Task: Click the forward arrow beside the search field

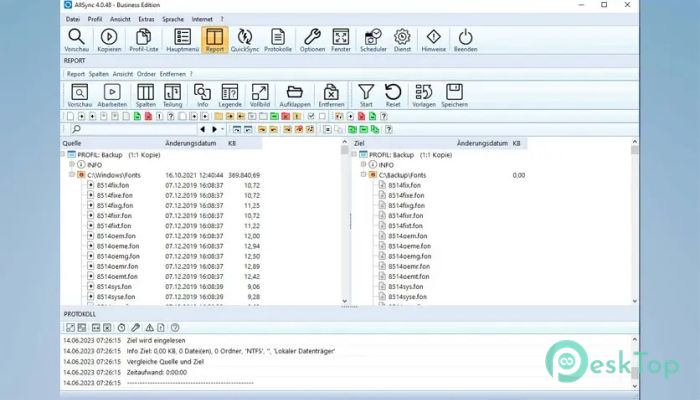Action: (214, 129)
